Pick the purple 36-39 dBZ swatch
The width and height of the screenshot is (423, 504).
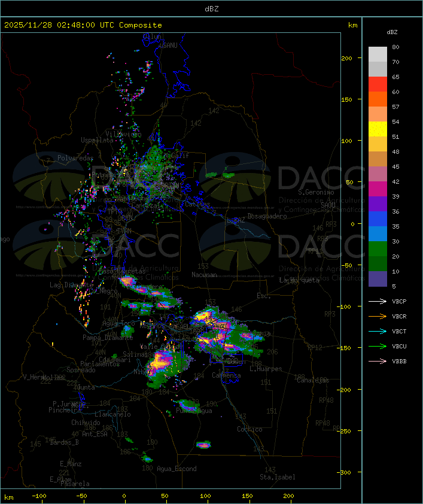tap(378, 204)
